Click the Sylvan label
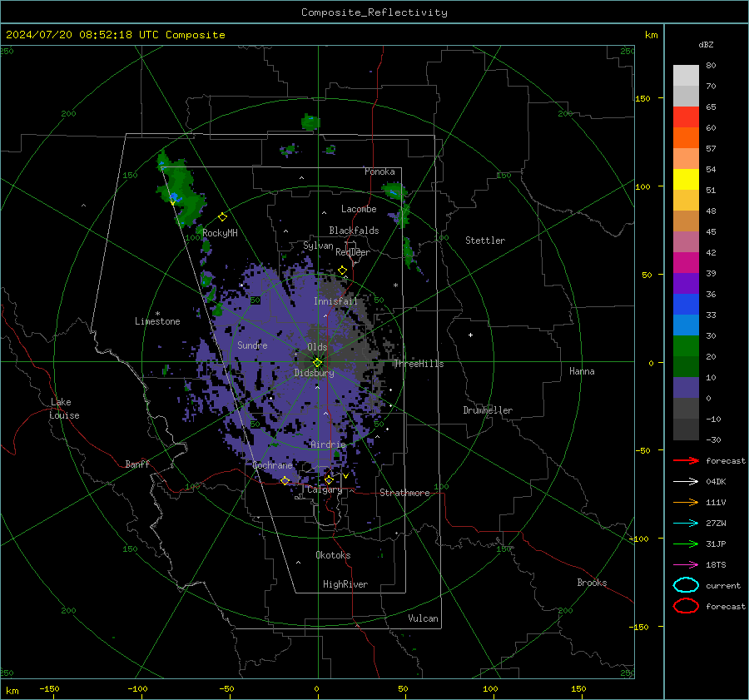Image resolution: width=749 pixels, height=700 pixels. point(318,246)
